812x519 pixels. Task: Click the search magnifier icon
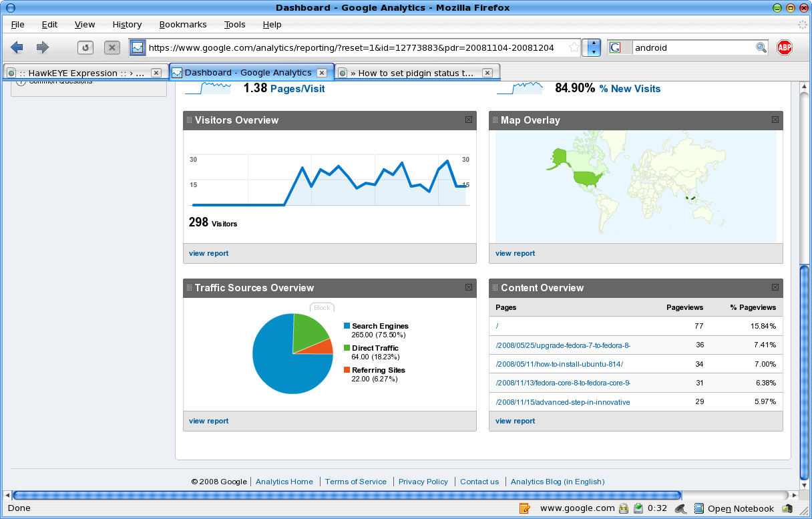pyautogui.click(x=761, y=47)
